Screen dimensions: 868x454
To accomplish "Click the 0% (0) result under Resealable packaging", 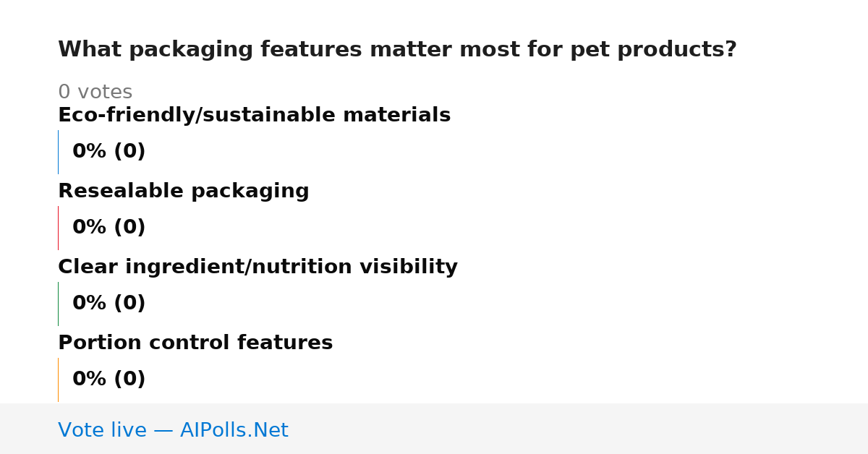I will point(109,228).
